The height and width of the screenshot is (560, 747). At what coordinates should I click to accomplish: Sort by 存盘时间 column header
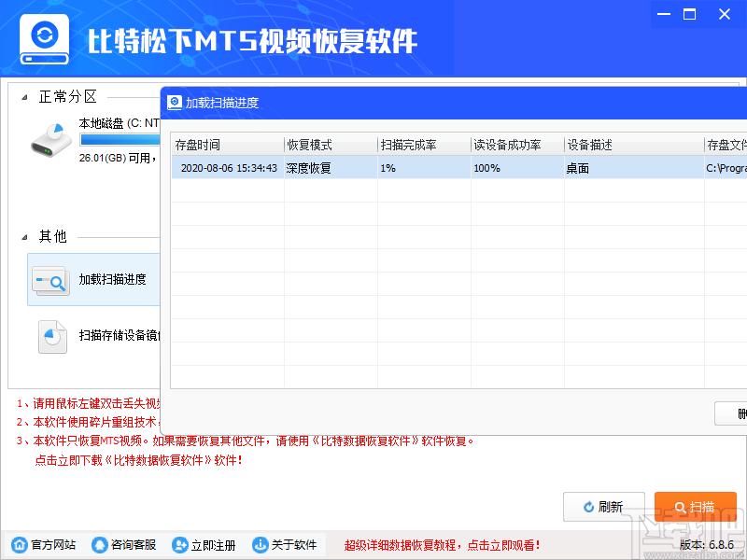coord(228,145)
